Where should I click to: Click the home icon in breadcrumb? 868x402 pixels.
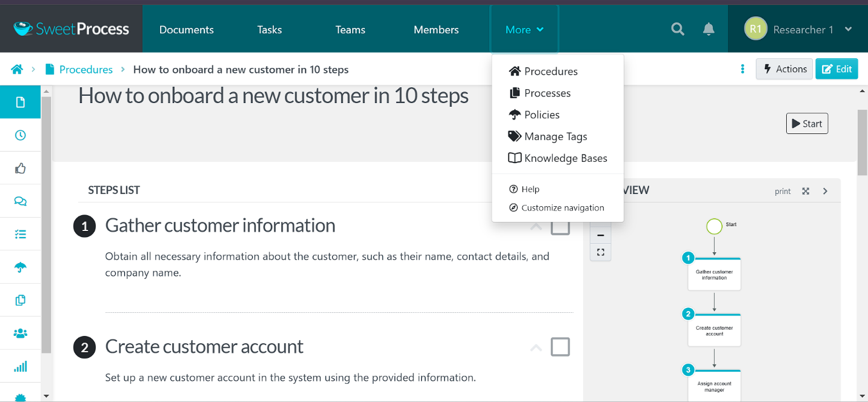point(17,69)
